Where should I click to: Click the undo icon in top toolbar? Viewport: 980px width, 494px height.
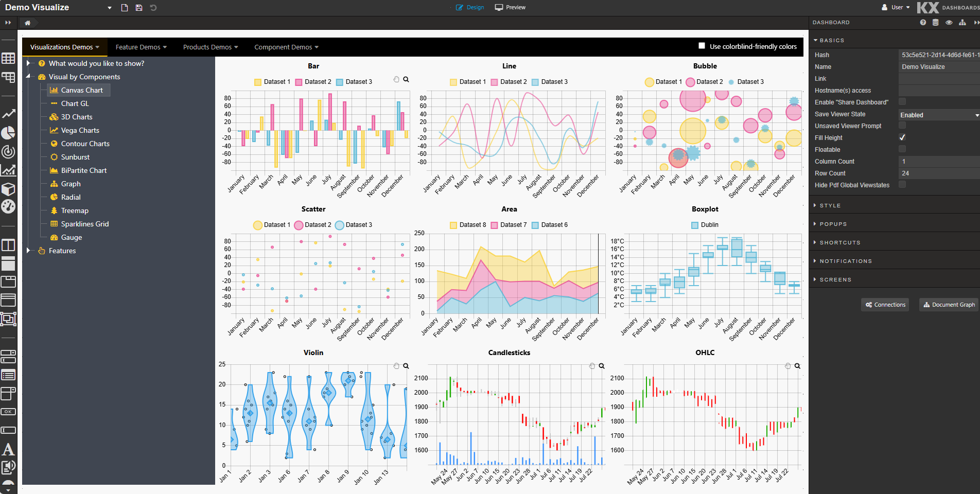tap(153, 8)
